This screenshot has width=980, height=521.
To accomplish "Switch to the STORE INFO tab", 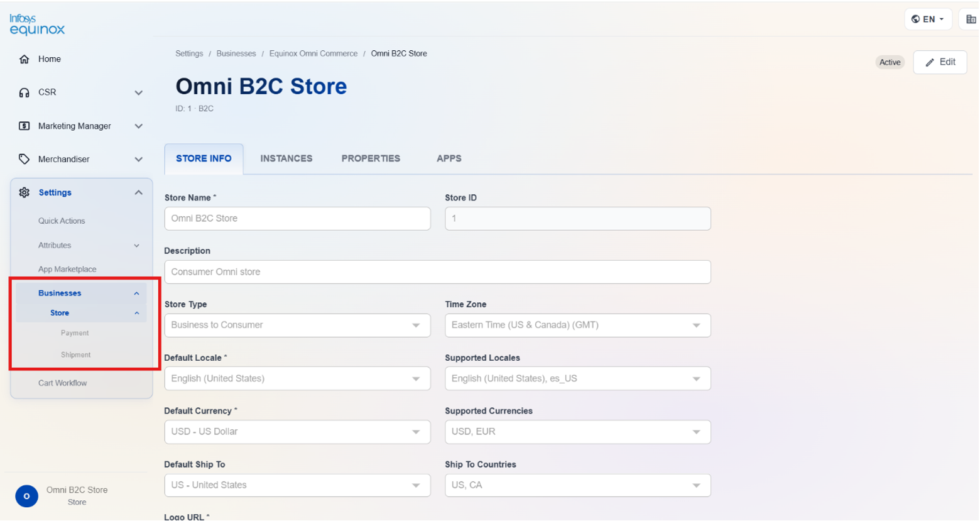I will tap(204, 158).
